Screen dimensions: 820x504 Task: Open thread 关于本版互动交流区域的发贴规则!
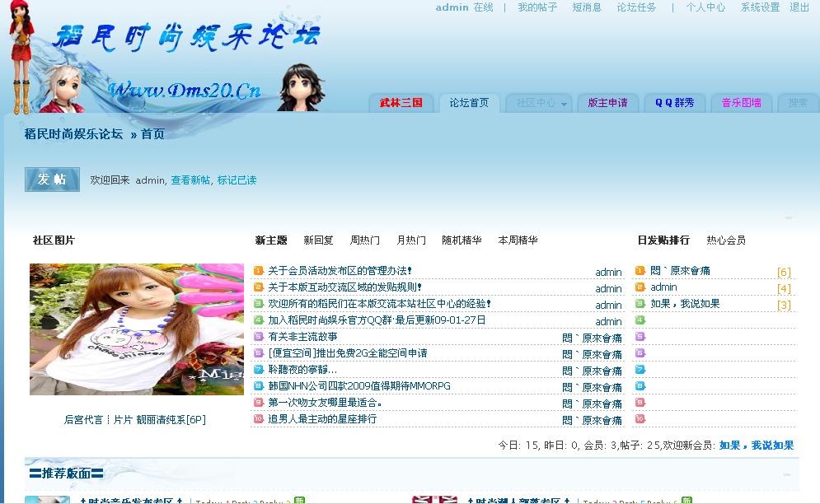pos(345,287)
